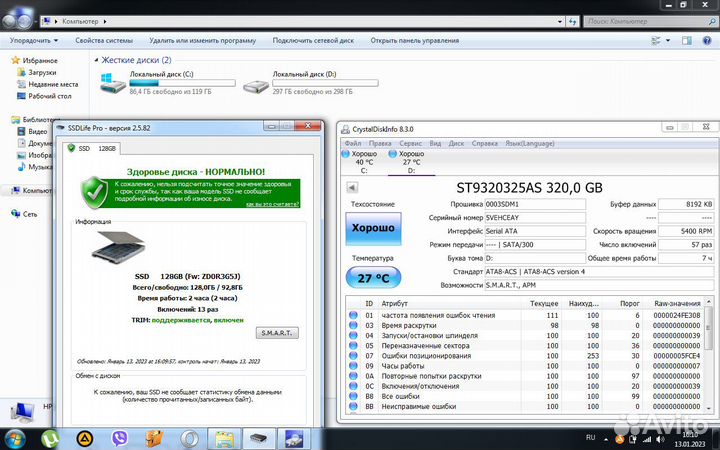This screenshot has height=450, width=720.
Task: Open Недавние места in the Explorer sidebar
Action: 48,84
